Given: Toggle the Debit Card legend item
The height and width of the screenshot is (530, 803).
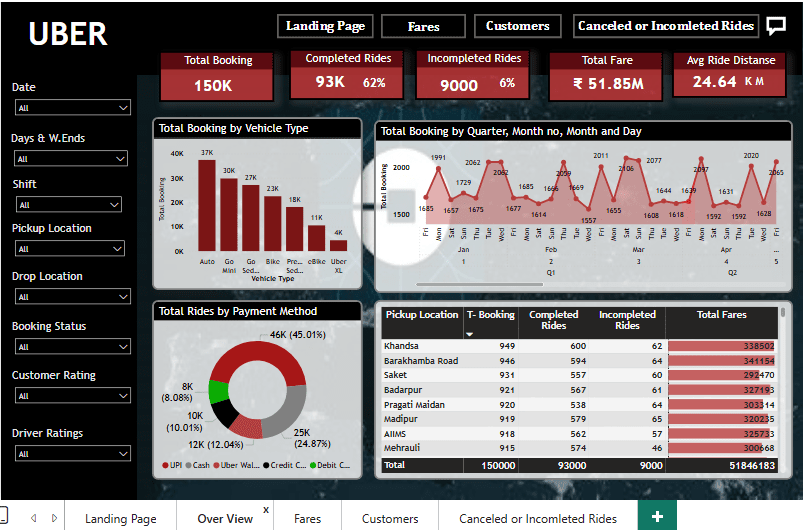Looking at the screenshot, I should point(330,465).
